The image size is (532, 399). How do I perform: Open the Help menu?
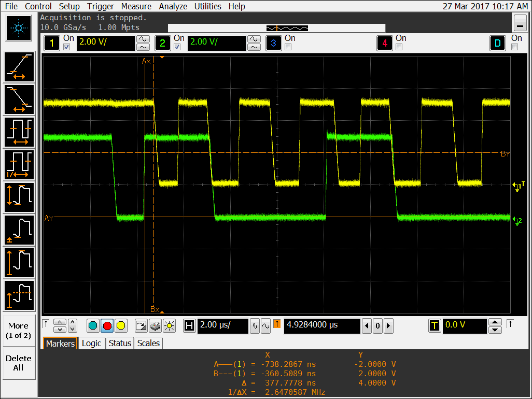click(237, 6)
